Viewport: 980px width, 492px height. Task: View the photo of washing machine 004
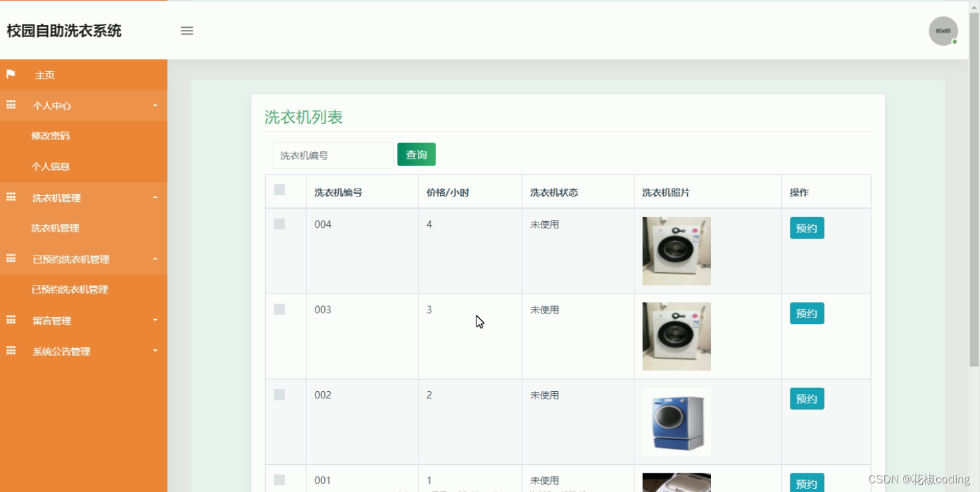click(x=676, y=250)
